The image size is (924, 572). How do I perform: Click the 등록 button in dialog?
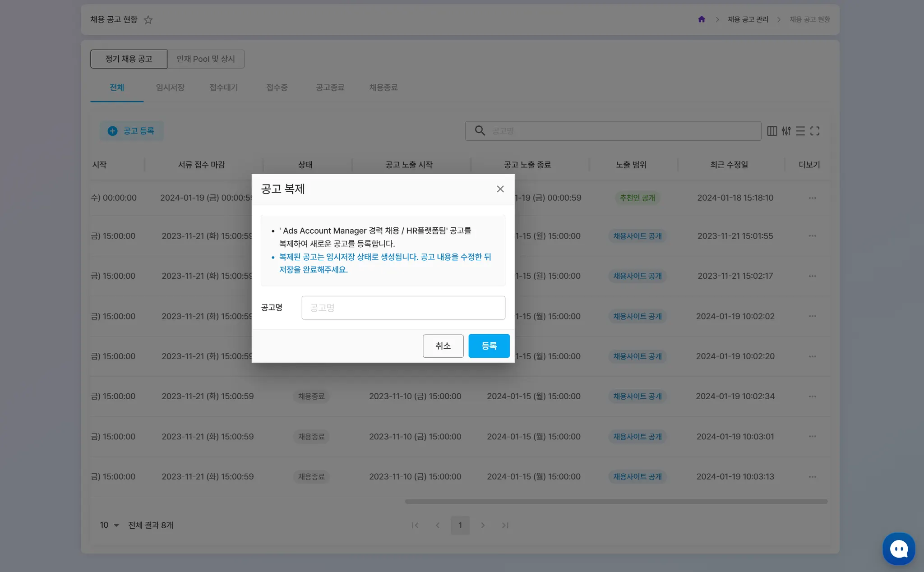489,346
